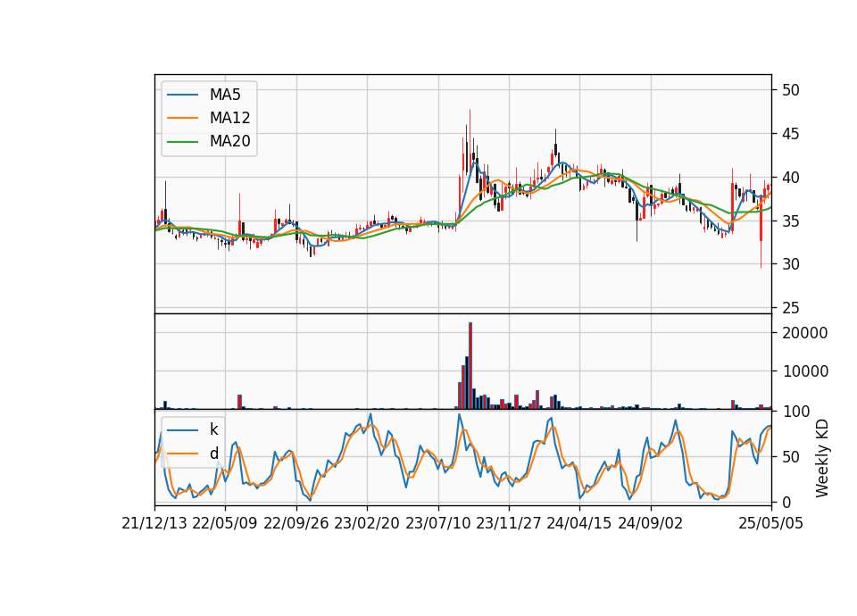Screen dimensions: 857x616
Task: Click the 24/04/15 date tick label
Action: tap(579, 523)
